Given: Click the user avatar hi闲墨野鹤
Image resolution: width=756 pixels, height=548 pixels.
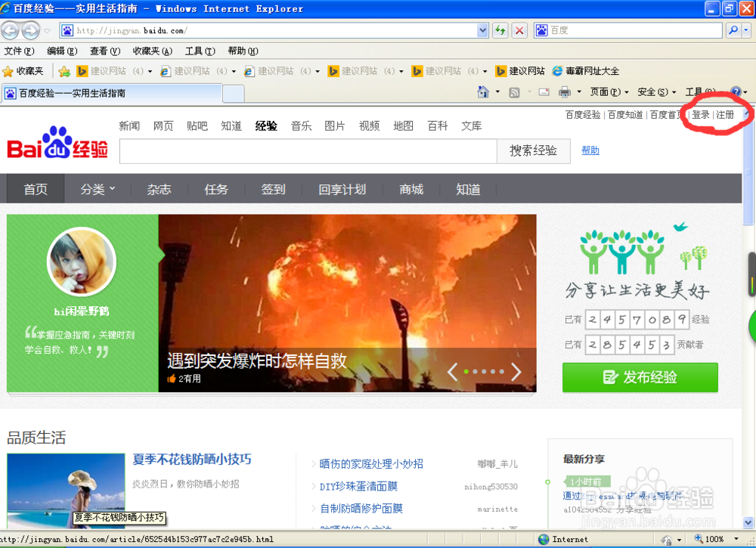Looking at the screenshot, I should point(81,262).
